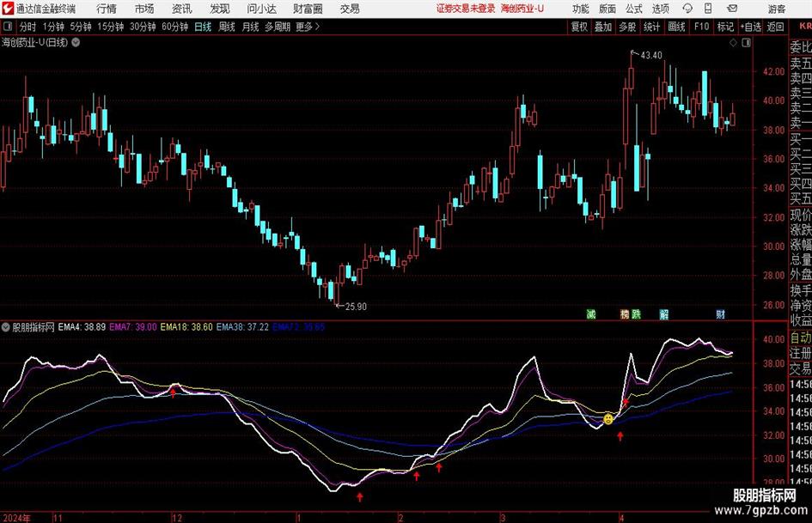Click the diamond icon above chart

click(x=733, y=43)
